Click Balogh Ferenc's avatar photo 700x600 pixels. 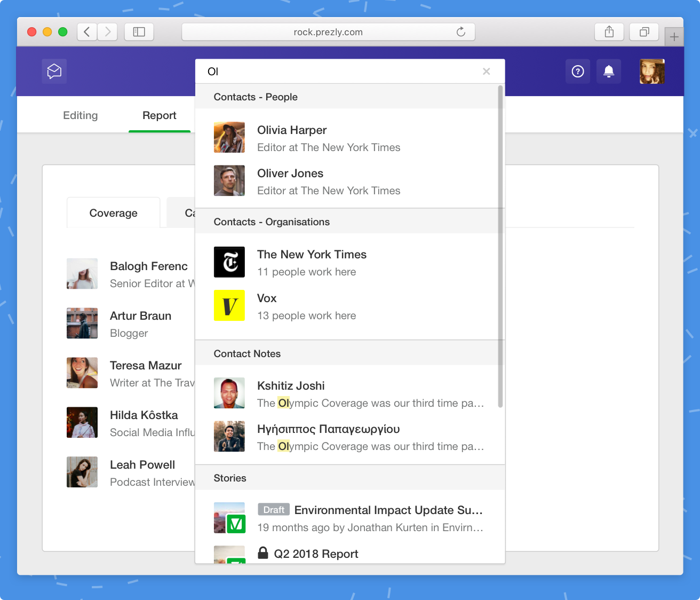click(82, 274)
